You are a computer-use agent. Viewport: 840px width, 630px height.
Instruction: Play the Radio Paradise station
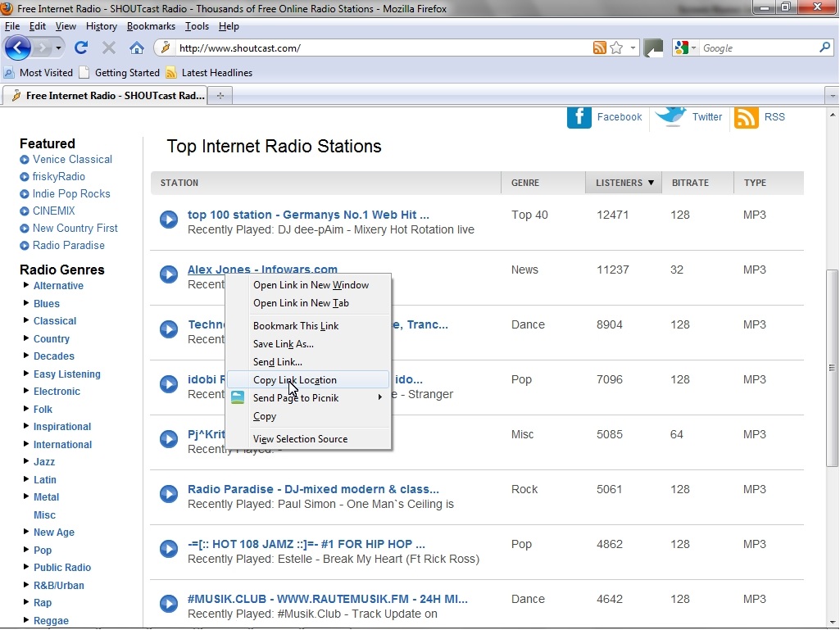(169, 494)
